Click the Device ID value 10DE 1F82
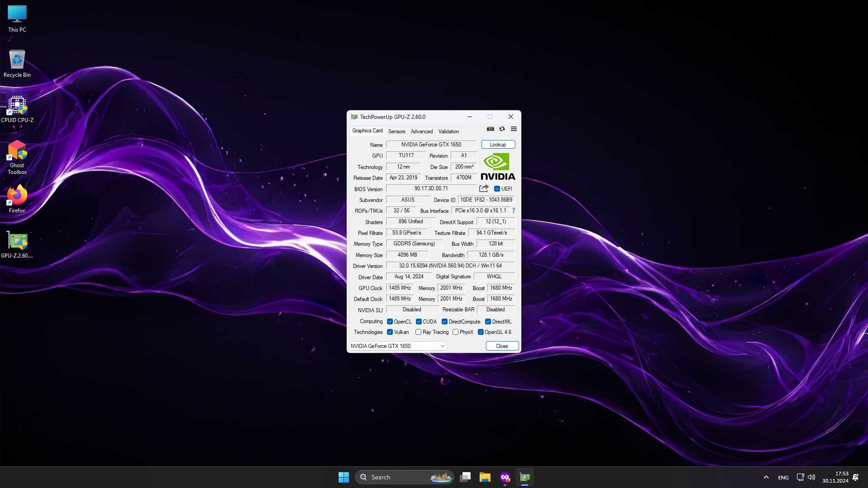The height and width of the screenshot is (488, 868). [486, 200]
